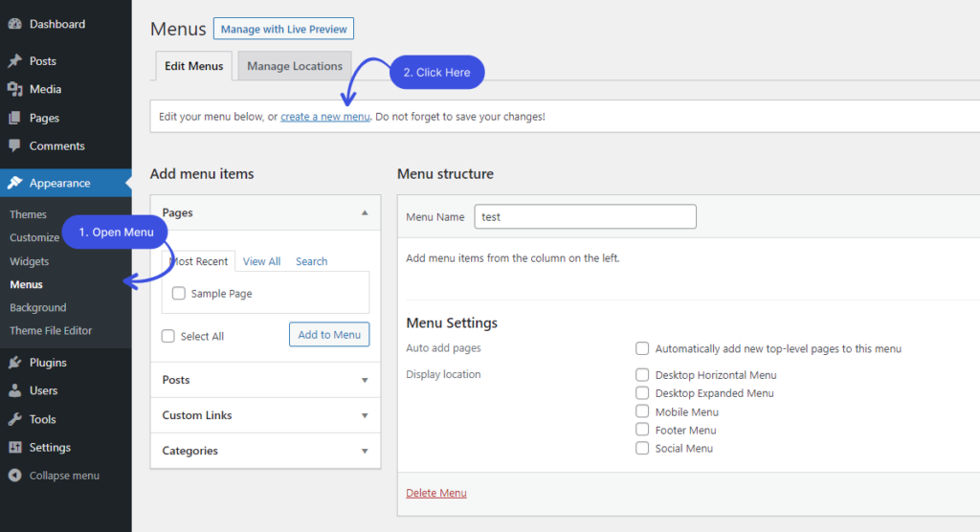Go to Pages in the sidebar

(44, 118)
